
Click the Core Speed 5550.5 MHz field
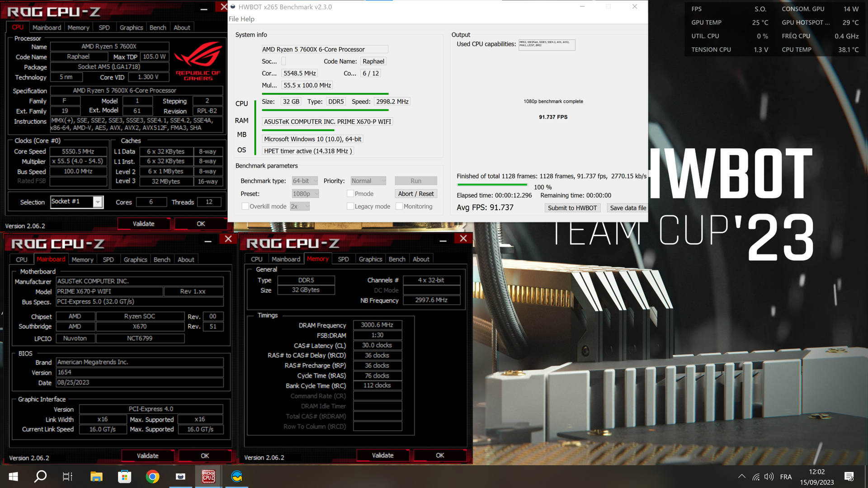click(x=78, y=151)
